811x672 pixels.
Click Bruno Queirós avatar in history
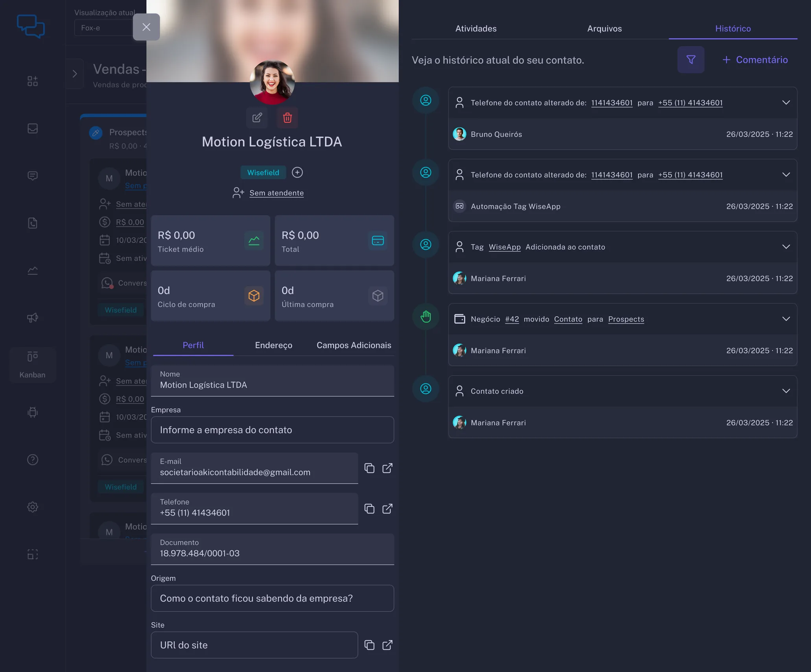tap(459, 134)
